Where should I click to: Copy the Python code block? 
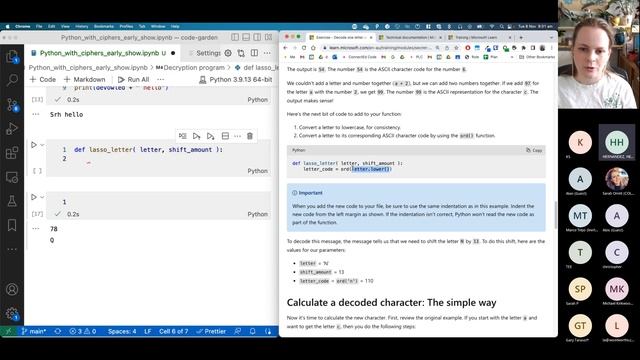pyautogui.click(x=534, y=150)
